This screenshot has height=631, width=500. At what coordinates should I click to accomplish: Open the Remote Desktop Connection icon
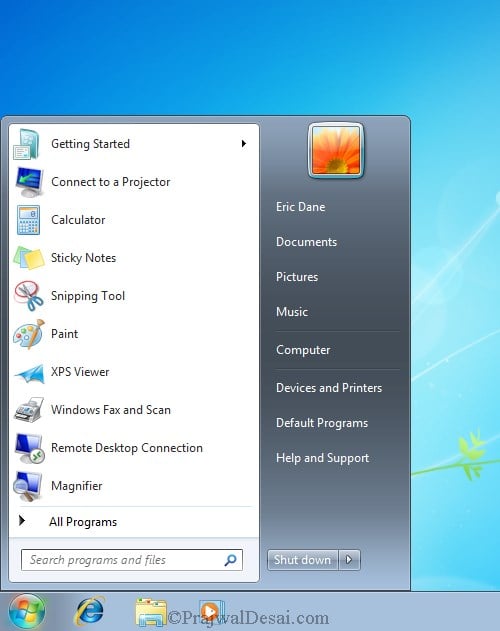29,448
